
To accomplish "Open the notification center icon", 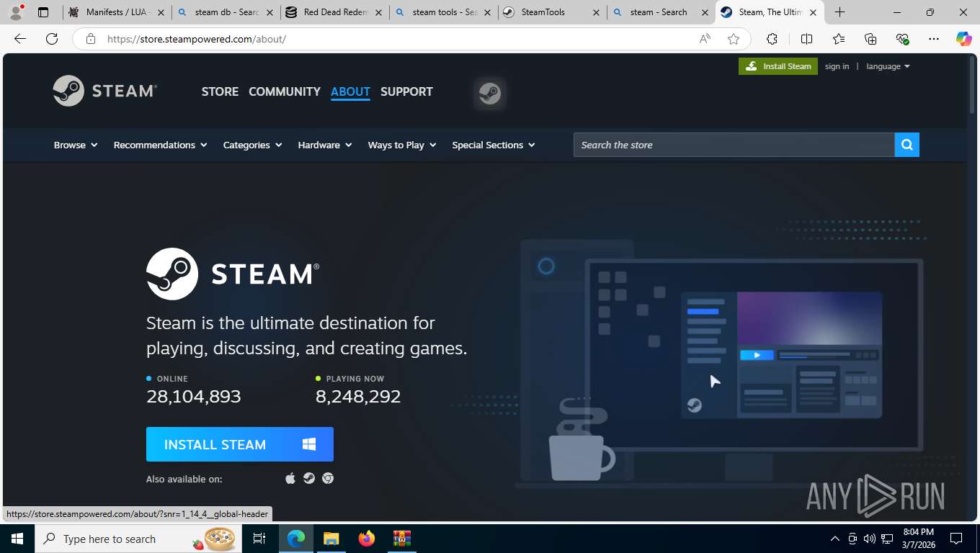I will pos(956,539).
